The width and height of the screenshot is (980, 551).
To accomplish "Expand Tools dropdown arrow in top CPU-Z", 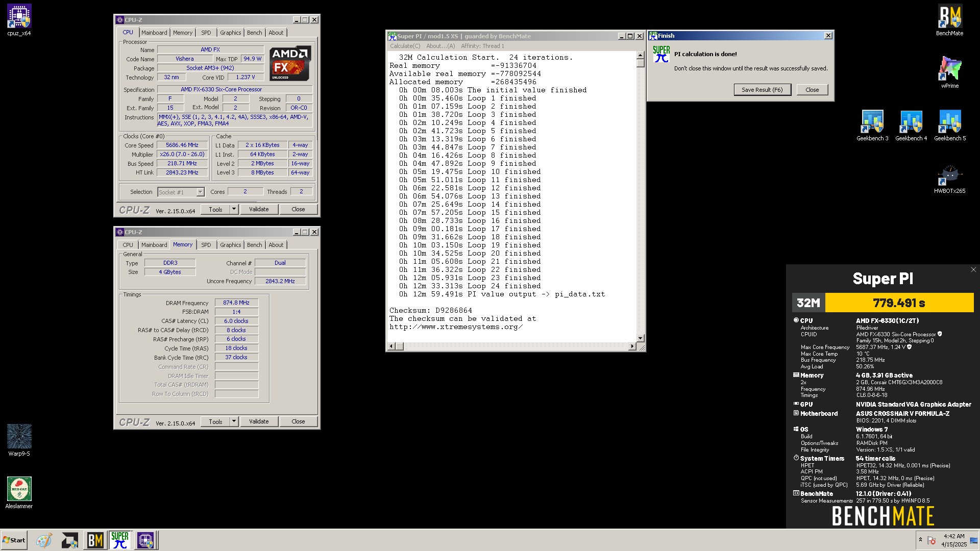I will click(x=234, y=210).
